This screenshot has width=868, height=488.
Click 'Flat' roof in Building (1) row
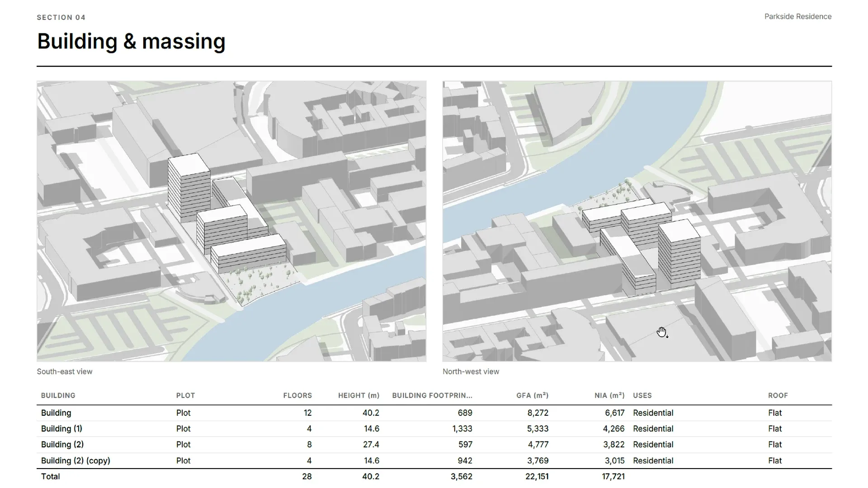[x=775, y=429]
